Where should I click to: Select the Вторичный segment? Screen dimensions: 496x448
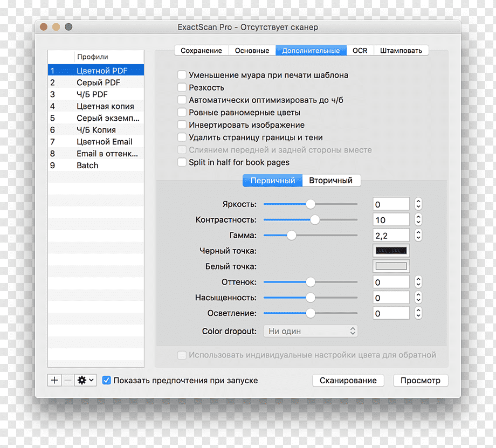point(331,181)
